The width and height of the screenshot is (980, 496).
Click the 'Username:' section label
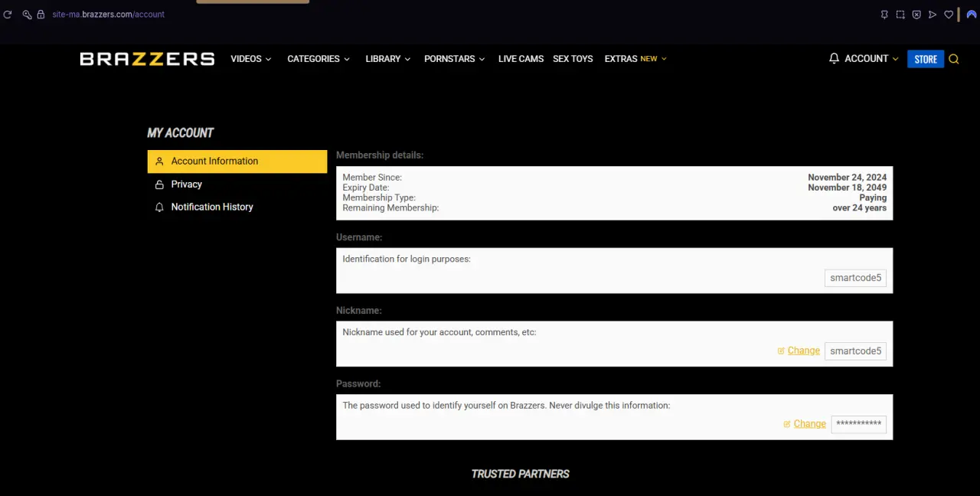point(359,238)
